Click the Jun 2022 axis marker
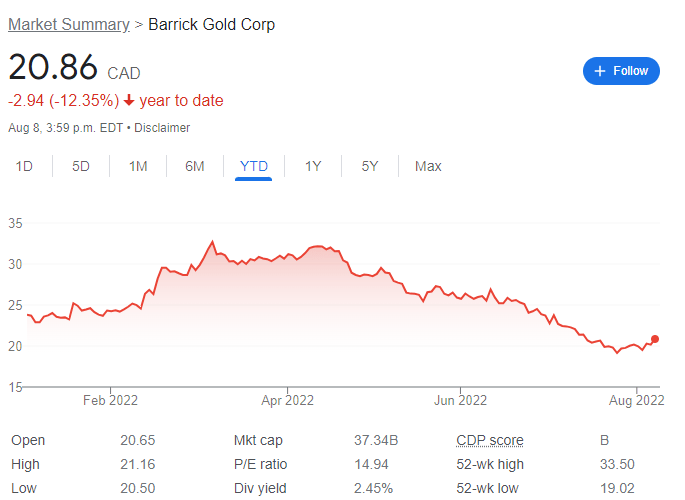This screenshot has height=500, width=685. pos(460,400)
